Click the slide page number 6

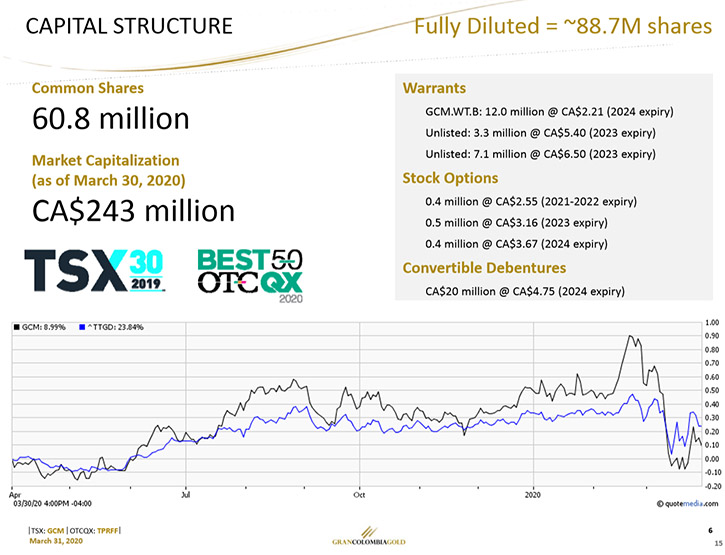point(711,530)
